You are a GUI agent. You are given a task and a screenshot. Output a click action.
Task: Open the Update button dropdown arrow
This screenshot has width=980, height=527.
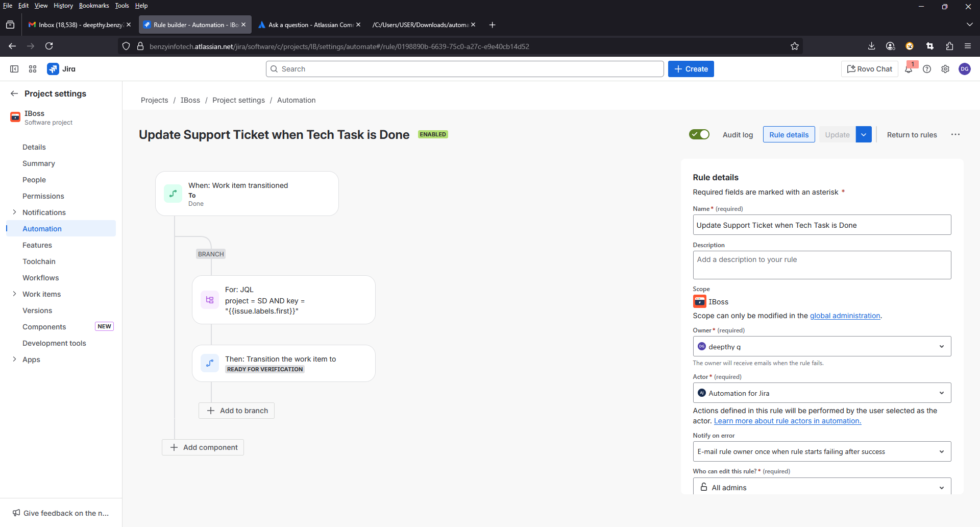[x=864, y=135]
